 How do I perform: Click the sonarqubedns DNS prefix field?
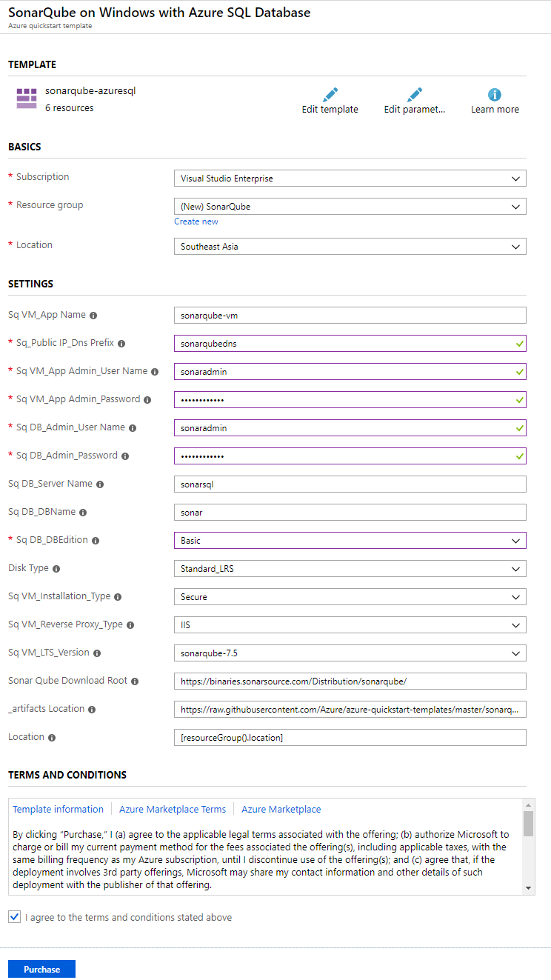(350, 344)
